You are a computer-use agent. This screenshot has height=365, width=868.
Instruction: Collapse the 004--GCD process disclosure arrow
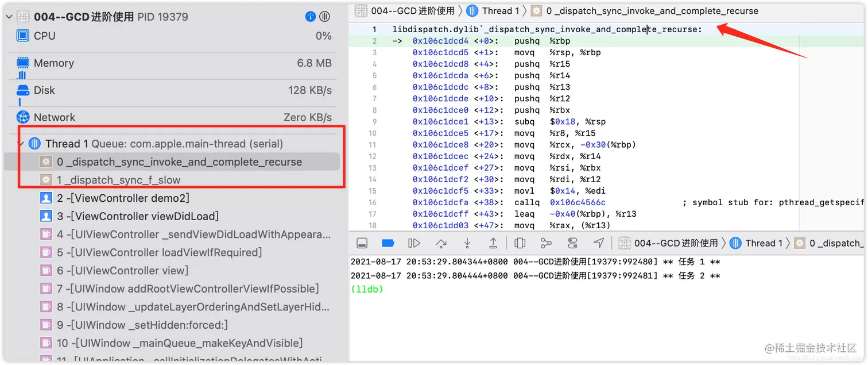click(8, 17)
